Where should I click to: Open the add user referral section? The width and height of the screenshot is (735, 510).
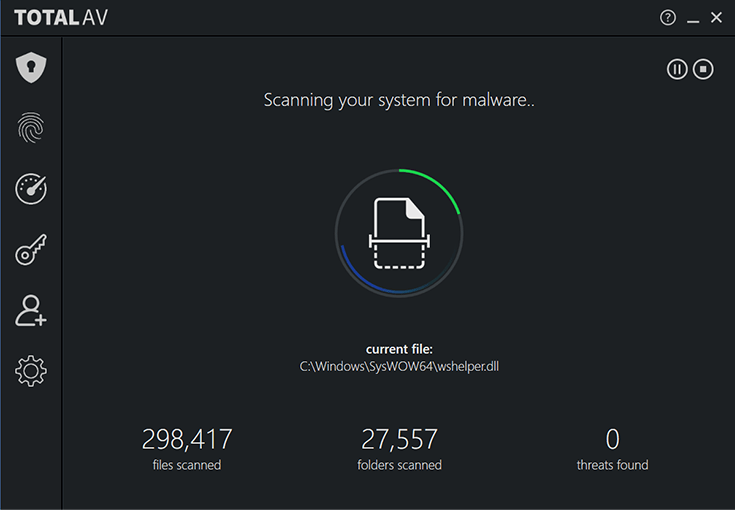pos(31,310)
